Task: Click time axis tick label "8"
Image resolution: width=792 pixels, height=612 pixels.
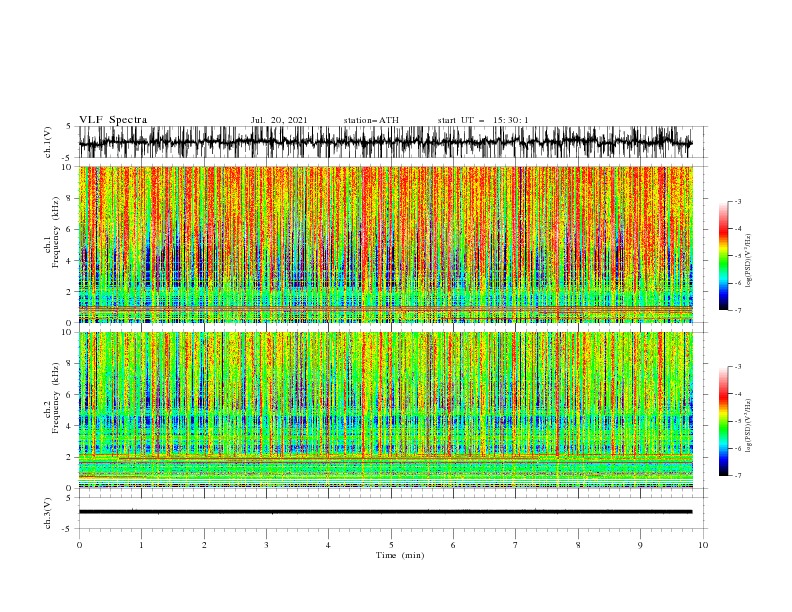Action: click(578, 545)
